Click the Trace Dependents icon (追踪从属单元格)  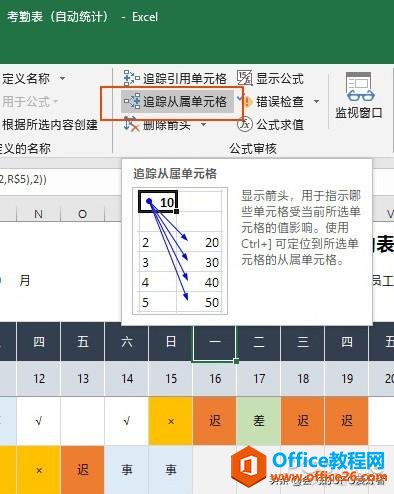132,101
